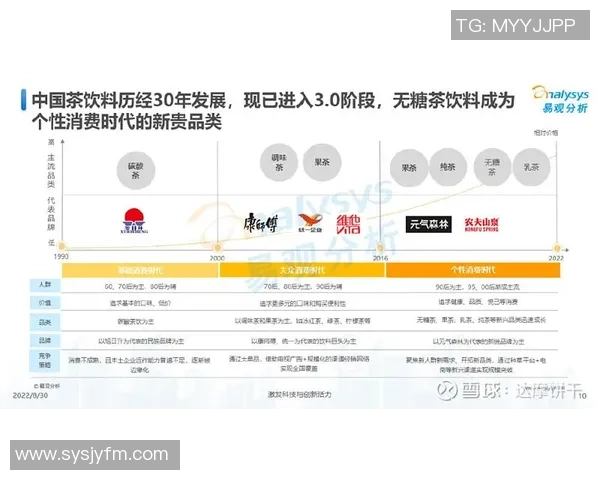Click the cell starting '以调味茶和果茶为主'
The width and height of the screenshot is (600, 480).
coord(303,321)
